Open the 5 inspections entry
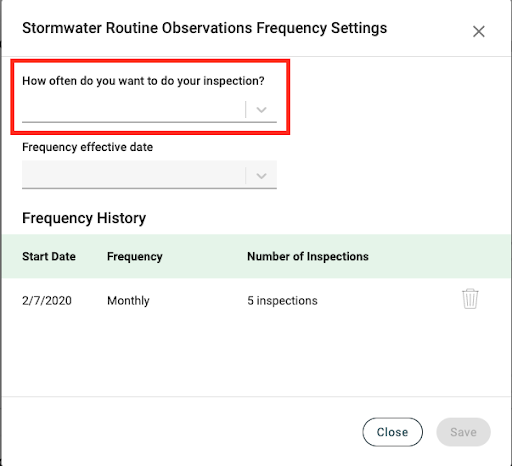The height and width of the screenshot is (466, 512). 282,301
